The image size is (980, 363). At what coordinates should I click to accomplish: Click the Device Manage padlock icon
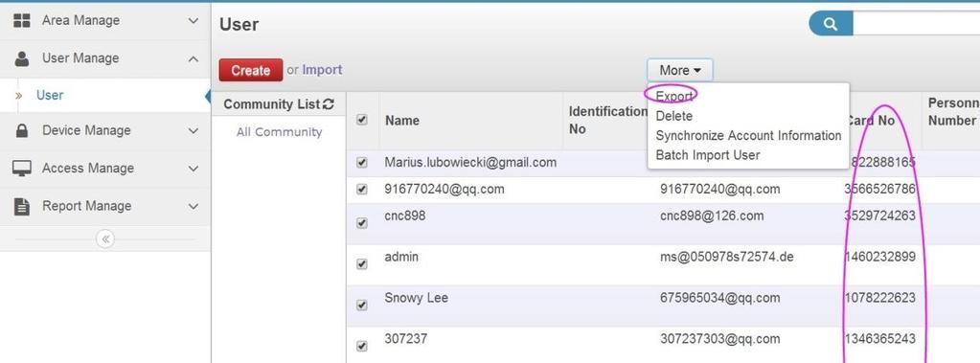tap(22, 130)
